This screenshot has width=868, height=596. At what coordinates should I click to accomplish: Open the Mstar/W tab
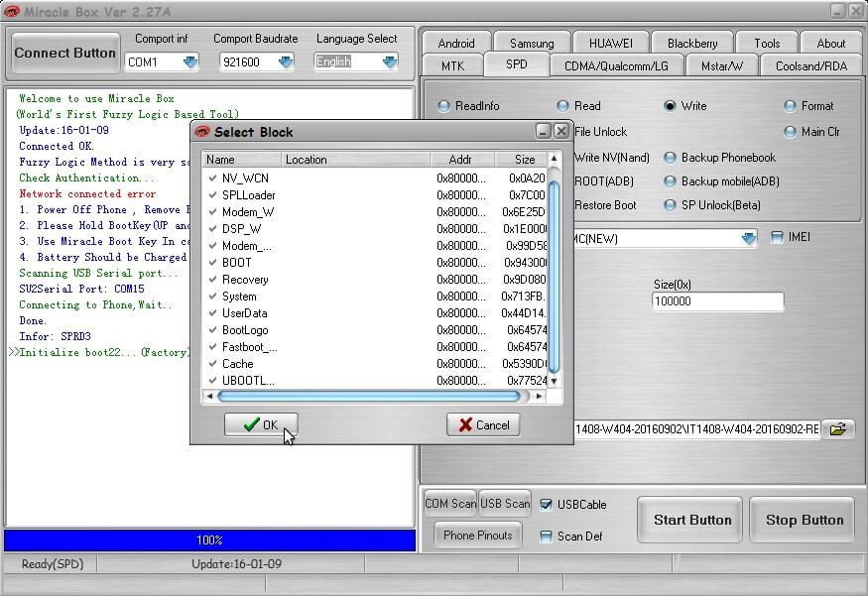tap(722, 65)
